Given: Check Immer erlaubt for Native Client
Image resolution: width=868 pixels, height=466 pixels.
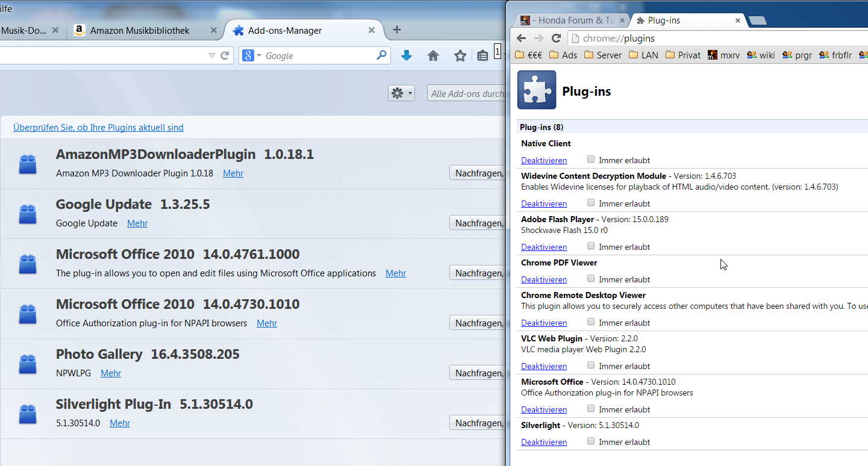Looking at the screenshot, I should pos(591,160).
